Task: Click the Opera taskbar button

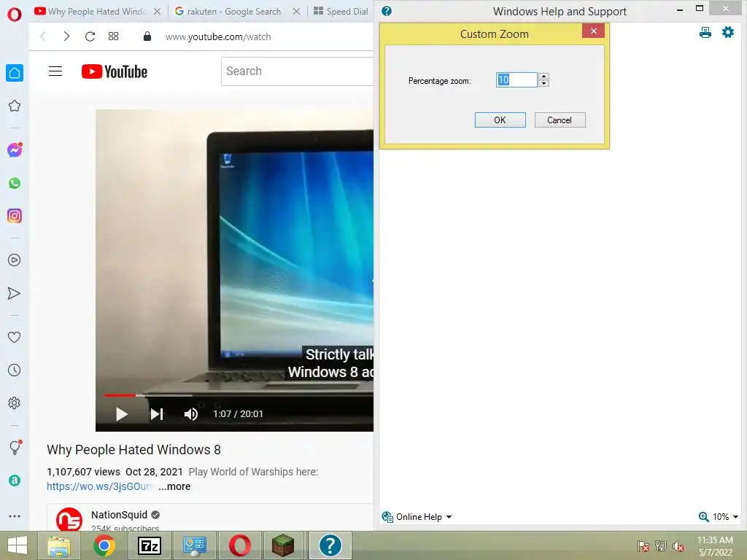Action: point(239,545)
